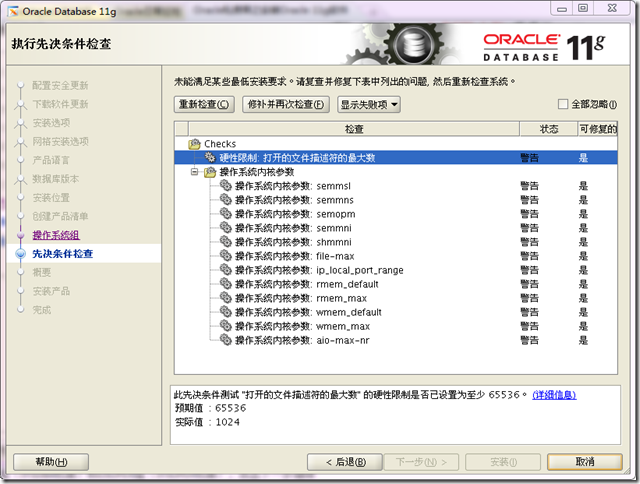Click the 实际值 : 1024 text

click(x=207, y=422)
